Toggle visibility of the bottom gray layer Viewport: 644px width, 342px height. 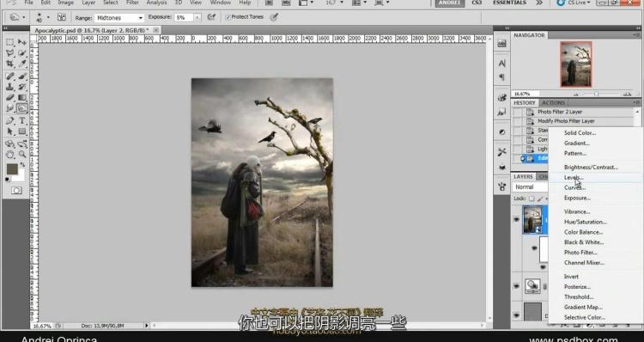[x=517, y=315]
